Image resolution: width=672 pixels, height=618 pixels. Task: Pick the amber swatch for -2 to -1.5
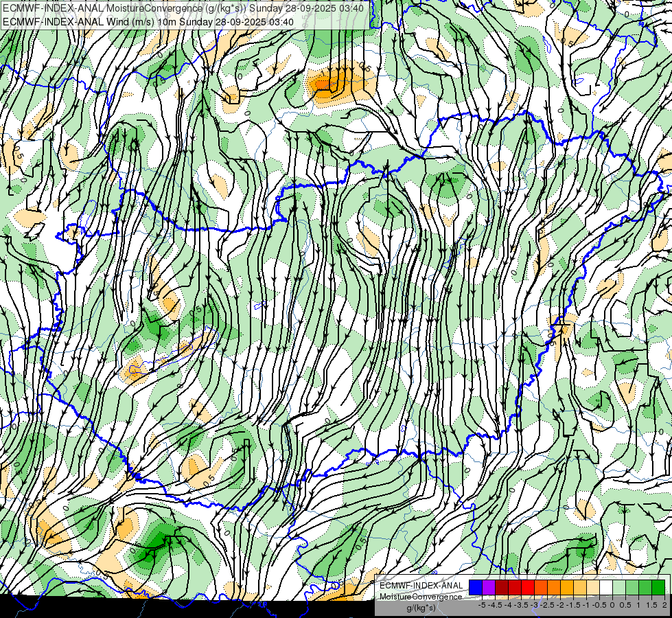567,588
